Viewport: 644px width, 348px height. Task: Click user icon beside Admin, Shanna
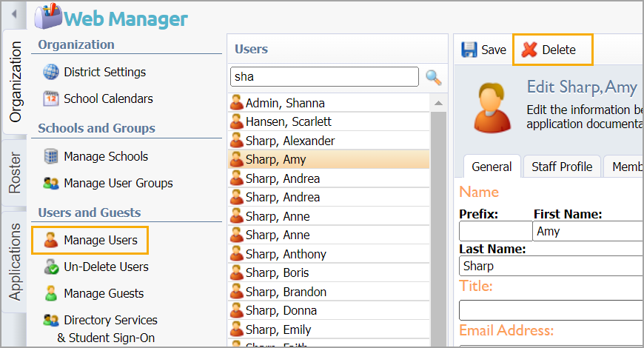coord(236,103)
